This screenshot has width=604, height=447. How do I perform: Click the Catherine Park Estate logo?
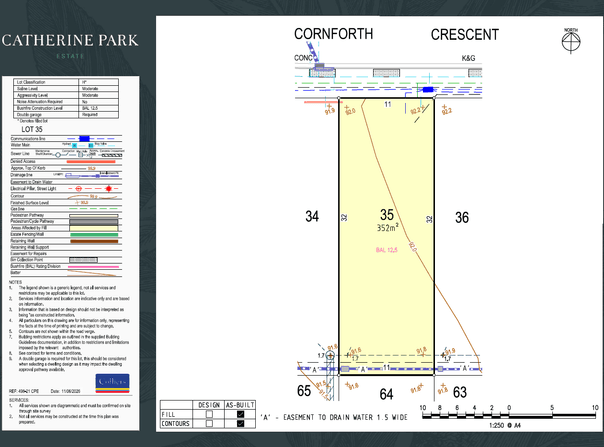[70, 45]
